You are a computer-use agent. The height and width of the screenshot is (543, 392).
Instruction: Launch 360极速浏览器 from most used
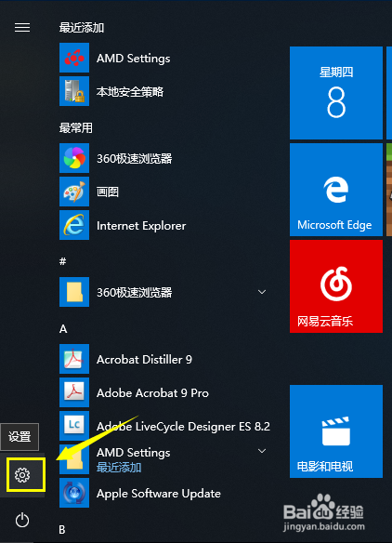tap(163, 158)
